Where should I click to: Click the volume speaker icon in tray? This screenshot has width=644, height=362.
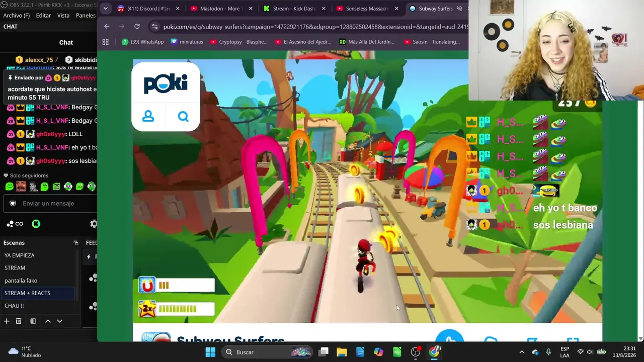point(590,352)
